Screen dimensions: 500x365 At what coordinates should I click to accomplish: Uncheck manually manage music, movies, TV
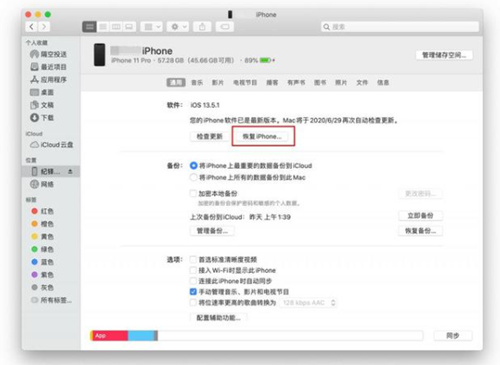click(x=193, y=292)
